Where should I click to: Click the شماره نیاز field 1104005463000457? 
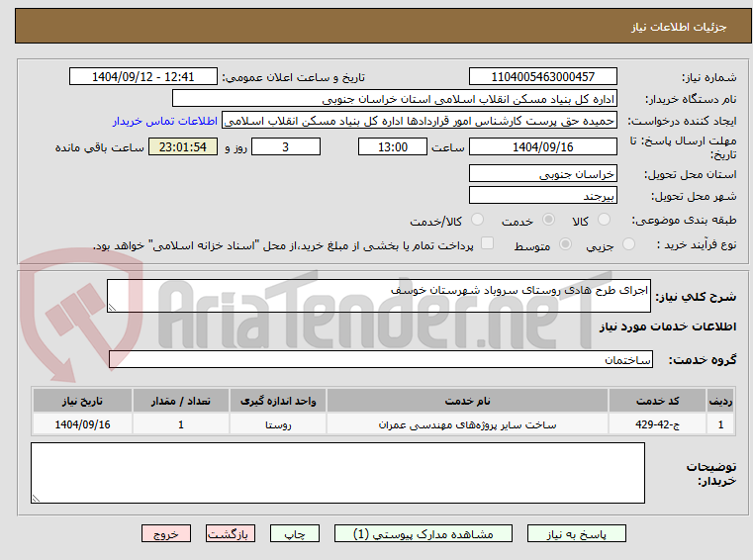click(542, 77)
